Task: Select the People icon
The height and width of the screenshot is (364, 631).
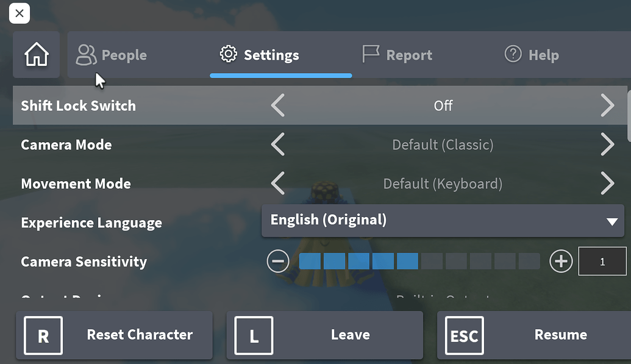Action: click(85, 54)
